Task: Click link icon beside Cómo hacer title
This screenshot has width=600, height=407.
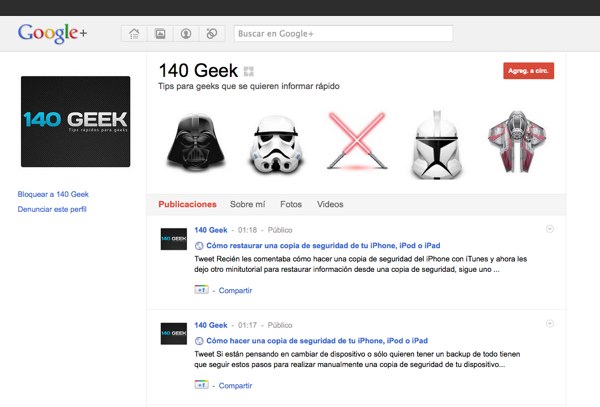Action: [x=199, y=341]
